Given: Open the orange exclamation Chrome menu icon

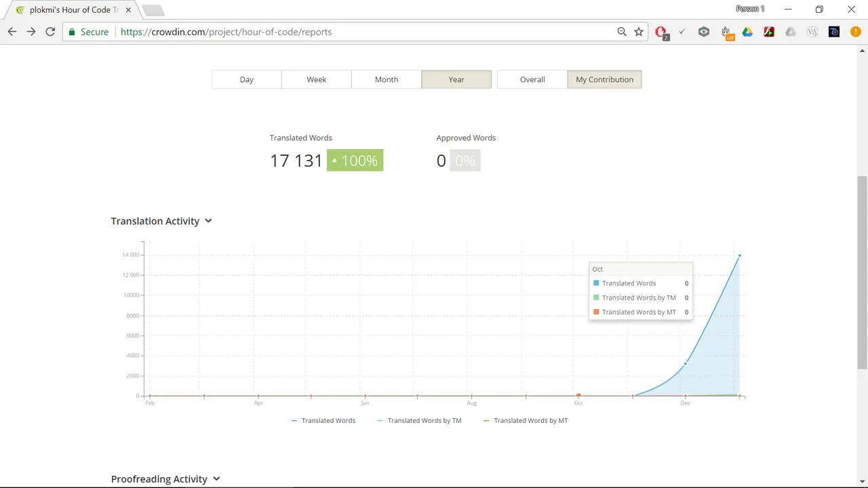Looking at the screenshot, I should pyautogui.click(x=855, y=32).
